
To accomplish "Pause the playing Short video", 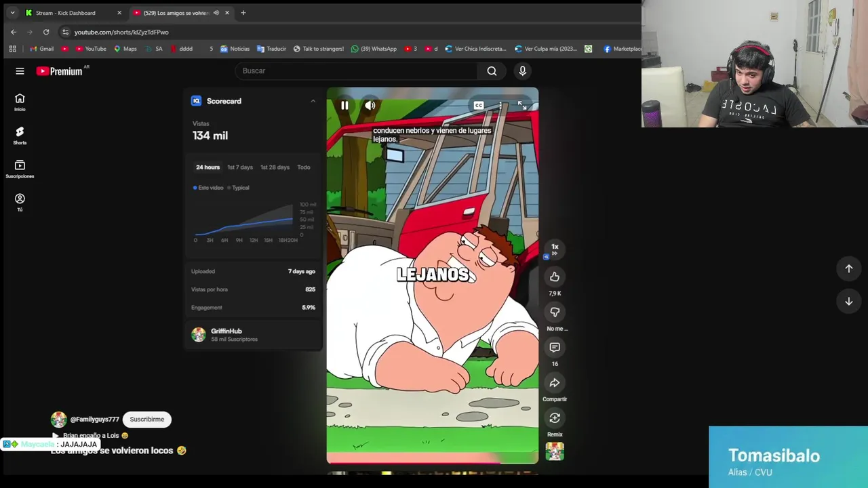I will [344, 106].
